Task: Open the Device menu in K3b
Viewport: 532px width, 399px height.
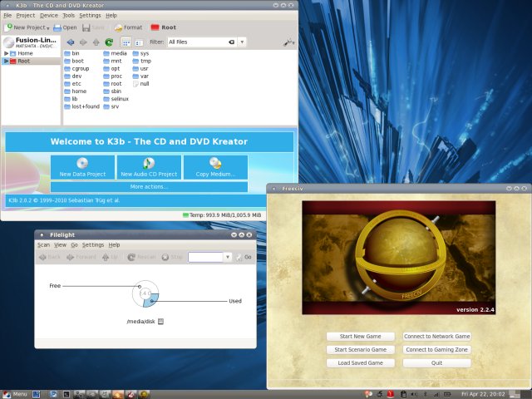Action: (49, 15)
